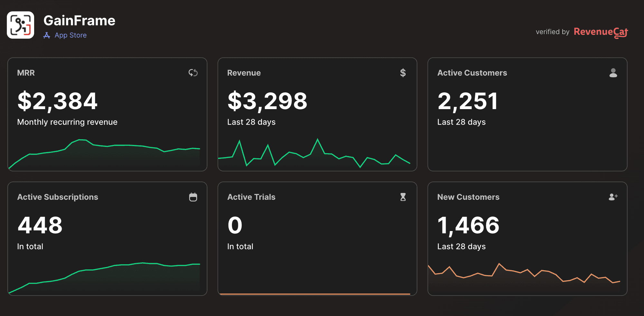Click 'Last 28 days' under New Customers
The image size is (644, 316).
click(461, 246)
